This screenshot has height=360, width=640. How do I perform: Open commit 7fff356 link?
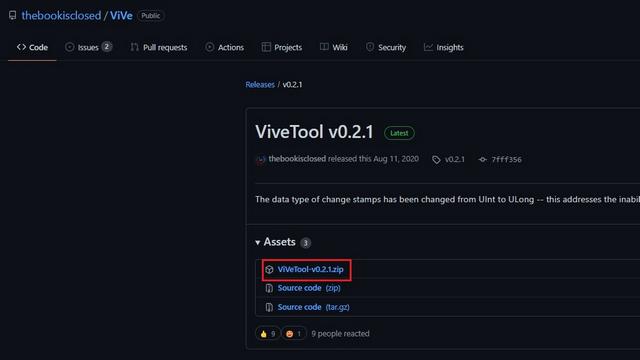[507, 160]
